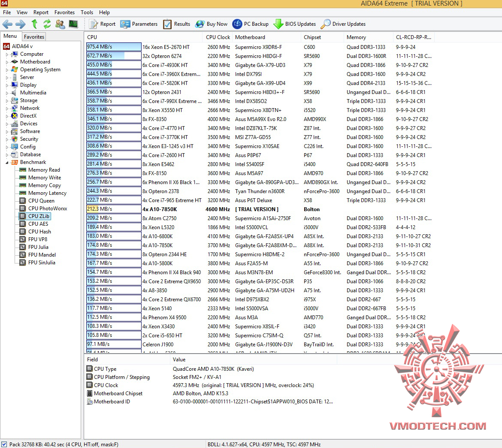Expand the Computer tree node
Viewport: 502px width, 448px height.
(x=7, y=54)
